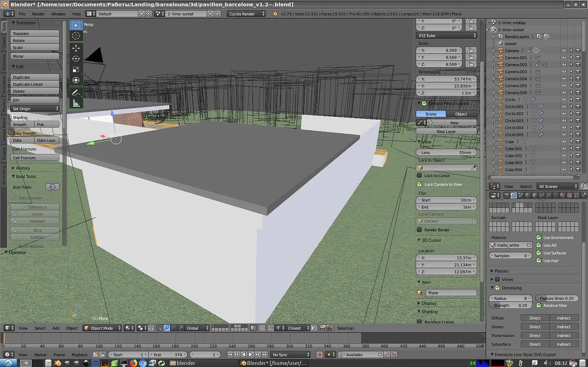This screenshot has width=588, height=367.
Task: Open the File menu
Action: [x=22, y=14]
